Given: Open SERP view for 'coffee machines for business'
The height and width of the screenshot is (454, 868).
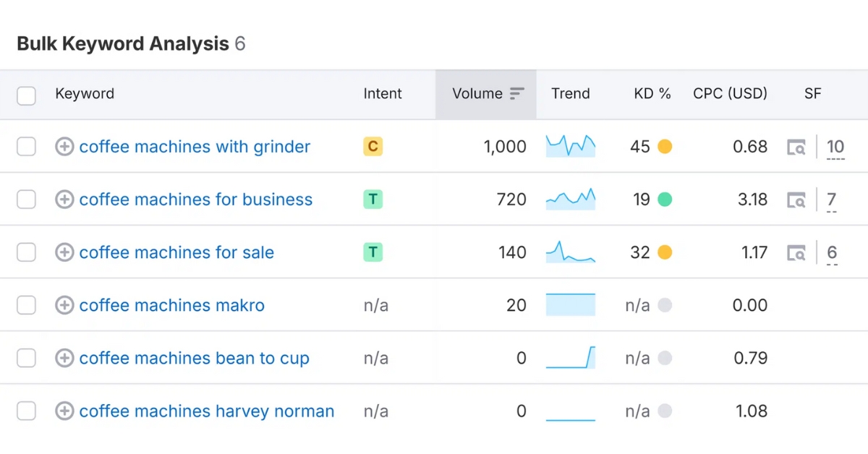Looking at the screenshot, I should [x=796, y=200].
